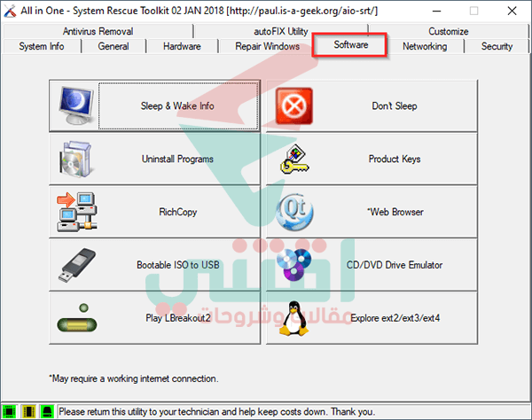Click the yellow memory status icon

(28, 411)
